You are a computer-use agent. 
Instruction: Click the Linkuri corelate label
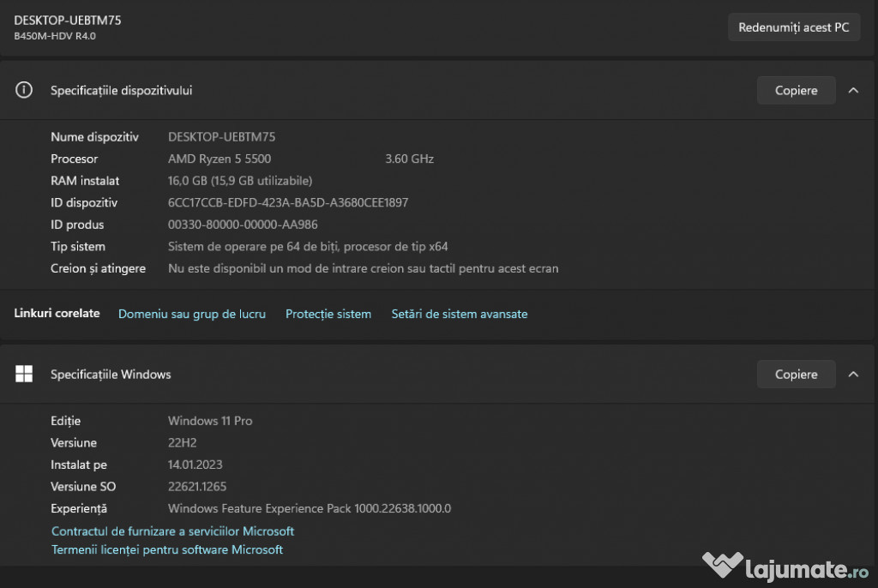[x=57, y=313]
